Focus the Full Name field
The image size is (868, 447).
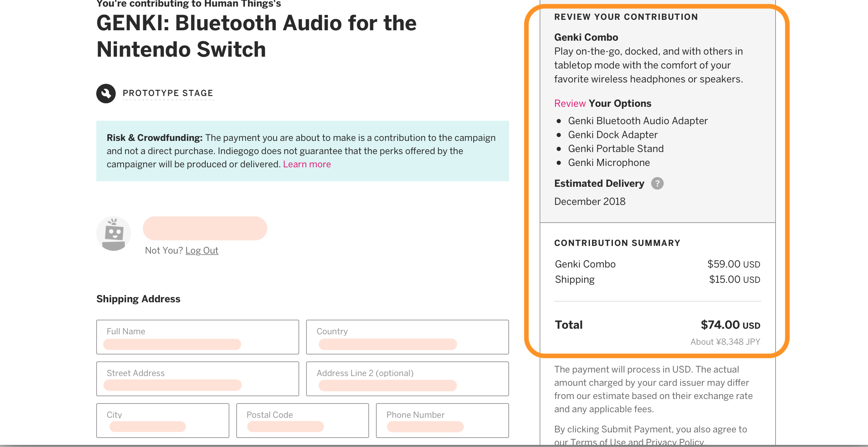tap(197, 337)
